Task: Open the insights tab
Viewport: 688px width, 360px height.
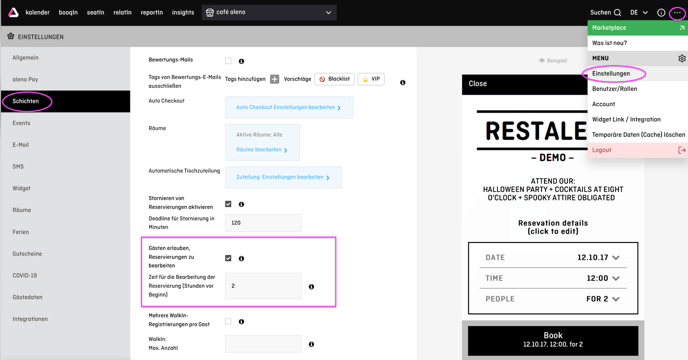Action: [183, 13]
